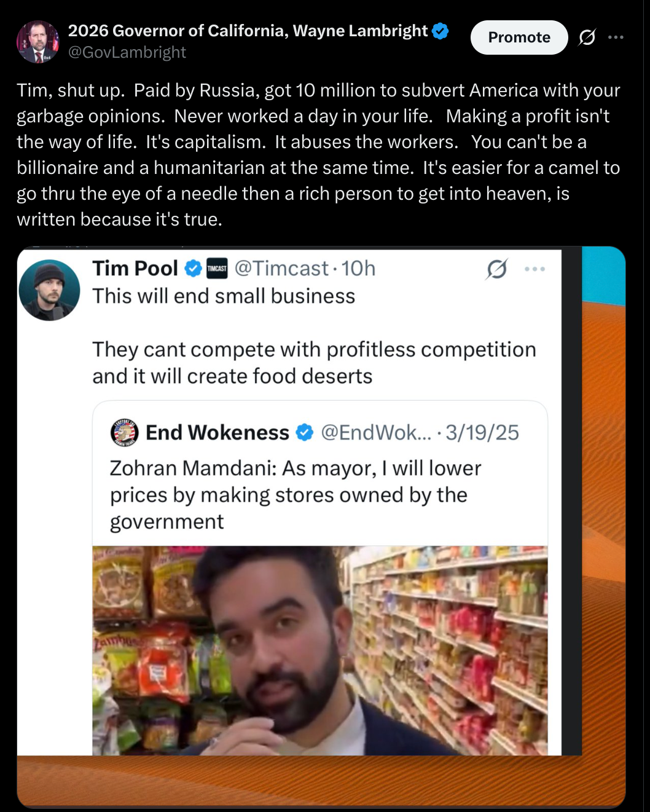Screen dimensions: 650x812
Task: Open the post's three-dot more menu
Action: (x=616, y=37)
